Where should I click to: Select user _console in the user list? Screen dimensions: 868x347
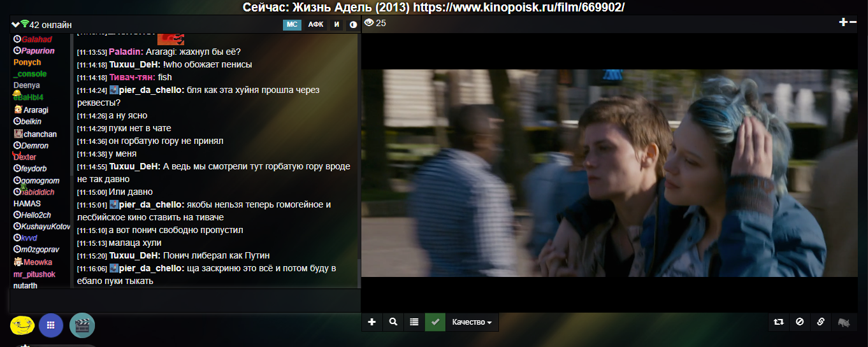click(x=29, y=74)
